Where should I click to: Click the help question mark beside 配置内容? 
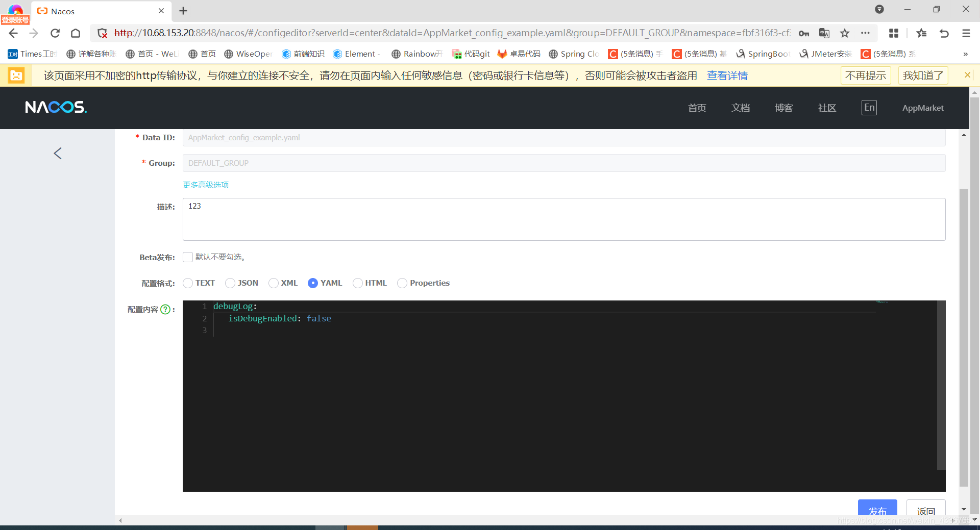pos(165,309)
